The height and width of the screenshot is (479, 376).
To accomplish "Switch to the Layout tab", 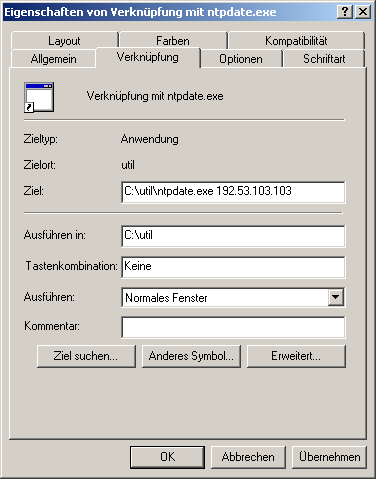I will [64, 41].
